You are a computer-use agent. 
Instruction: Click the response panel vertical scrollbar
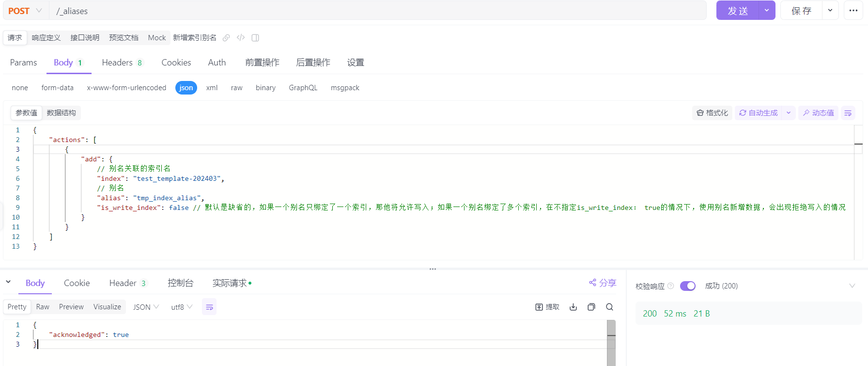point(611,343)
